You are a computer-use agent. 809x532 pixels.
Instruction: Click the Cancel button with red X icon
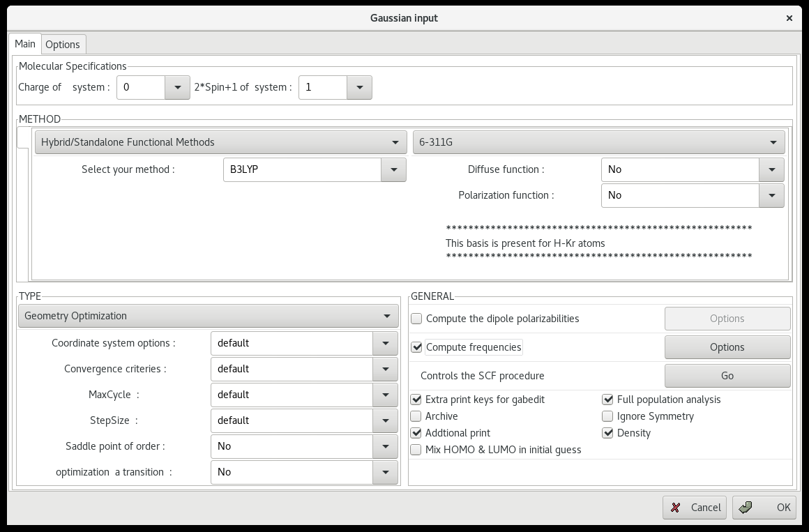pos(694,508)
